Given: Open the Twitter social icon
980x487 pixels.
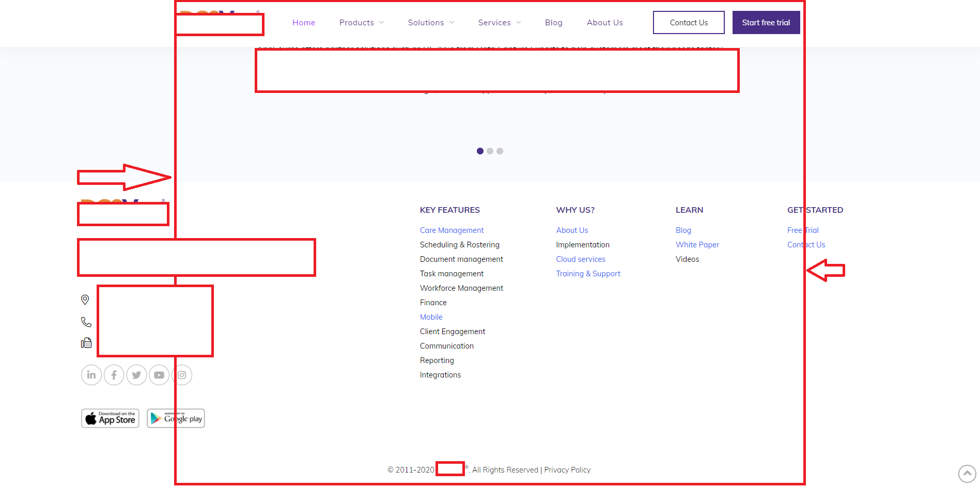Looking at the screenshot, I should (136, 375).
